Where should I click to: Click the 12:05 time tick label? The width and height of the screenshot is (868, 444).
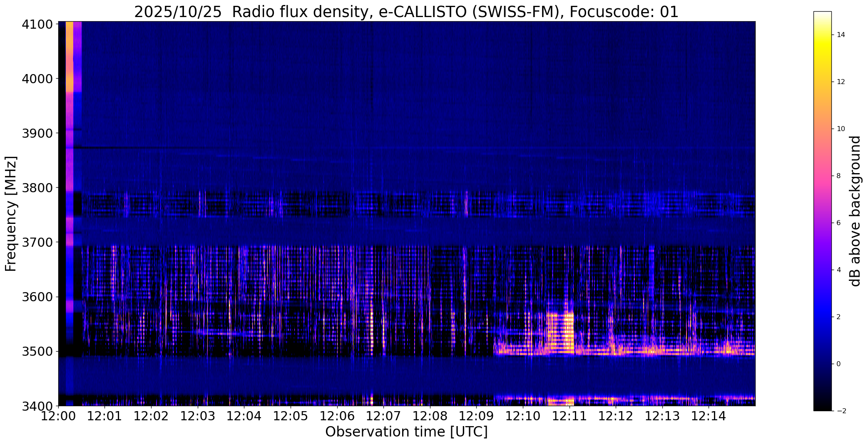point(291,416)
